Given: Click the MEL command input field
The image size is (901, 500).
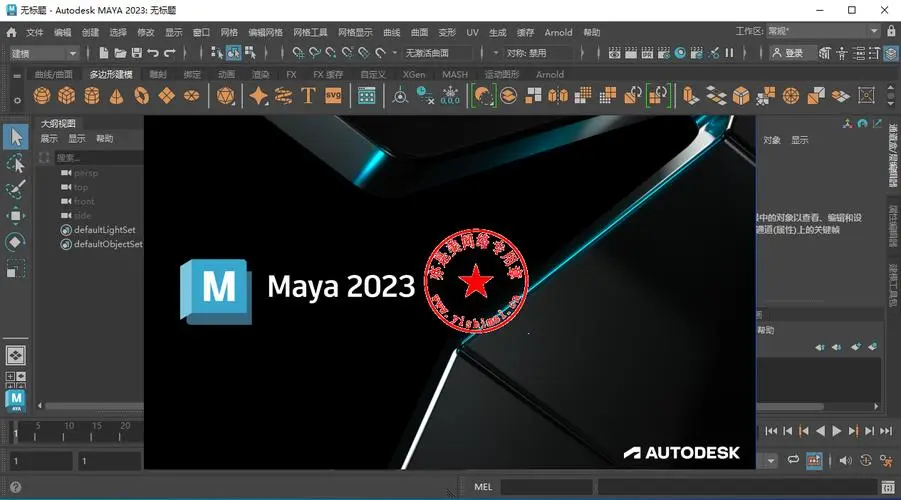Looking at the screenshot, I should pyautogui.click(x=545, y=487).
